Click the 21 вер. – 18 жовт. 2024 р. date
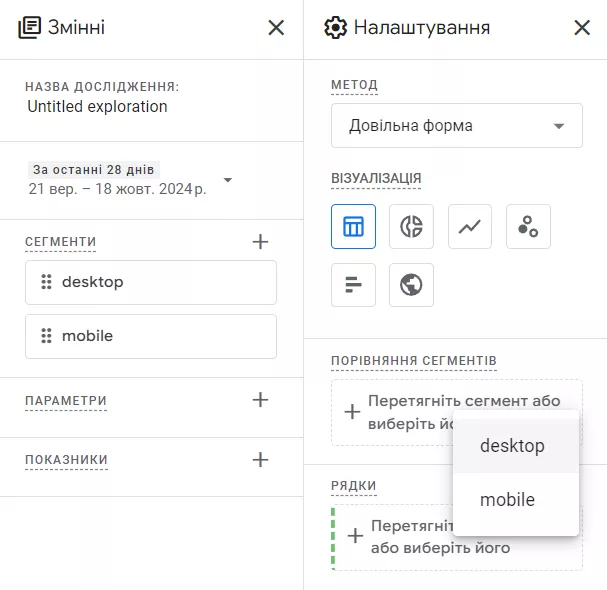607x590 pixels. (117, 189)
